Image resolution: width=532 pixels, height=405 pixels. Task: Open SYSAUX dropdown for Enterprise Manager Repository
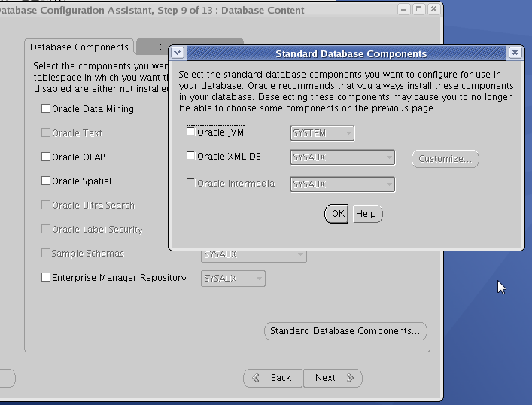(x=233, y=279)
